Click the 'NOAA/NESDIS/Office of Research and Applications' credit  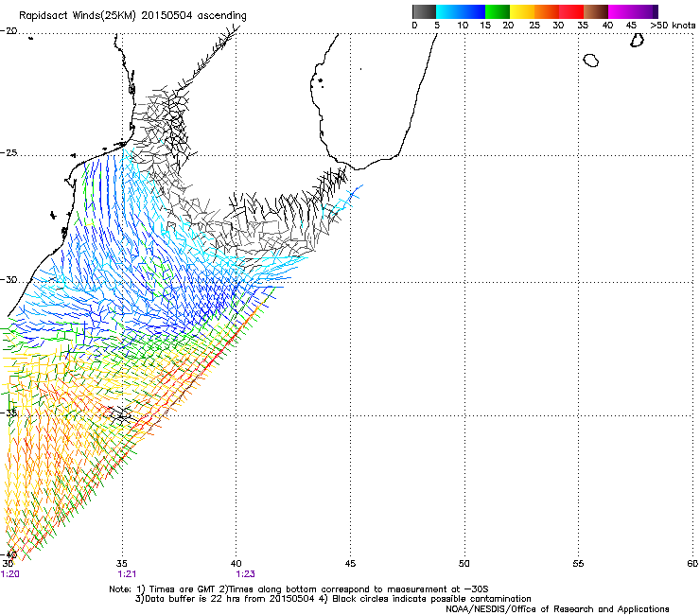click(x=557, y=609)
